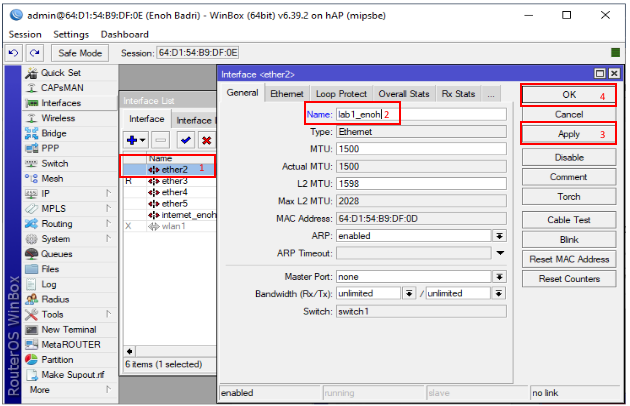Screen dimensions: 630x406
Task: Expand the IP submenu
Action: pos(108,193)
